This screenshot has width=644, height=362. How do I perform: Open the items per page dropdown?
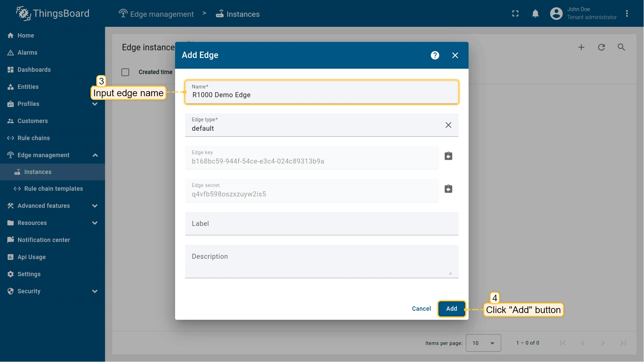click(x=483, y=343)
